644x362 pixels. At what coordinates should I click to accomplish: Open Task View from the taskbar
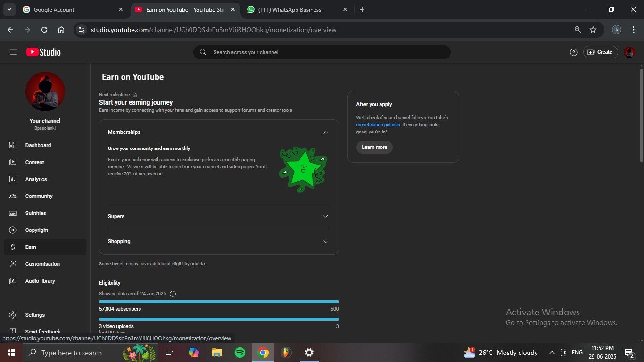pos(170,353)
